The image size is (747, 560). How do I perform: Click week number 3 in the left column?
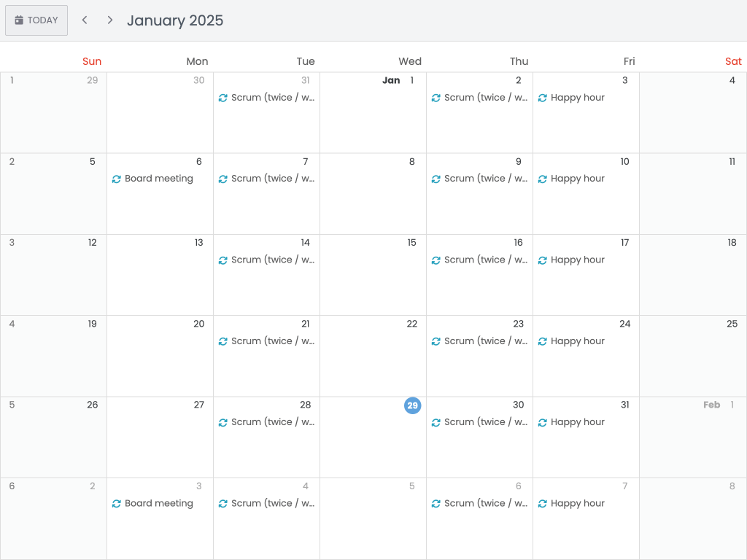pyautogui.click(x=11, y=242)
